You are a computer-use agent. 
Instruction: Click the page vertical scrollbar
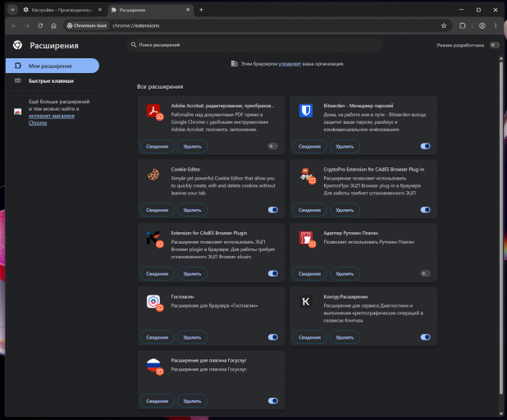tap(501, 228)
